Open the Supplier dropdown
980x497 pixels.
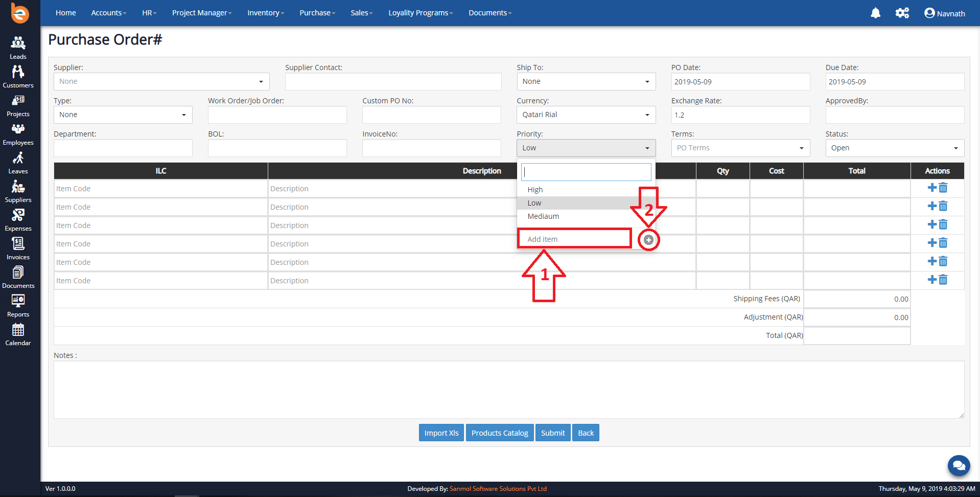point(161,82)
